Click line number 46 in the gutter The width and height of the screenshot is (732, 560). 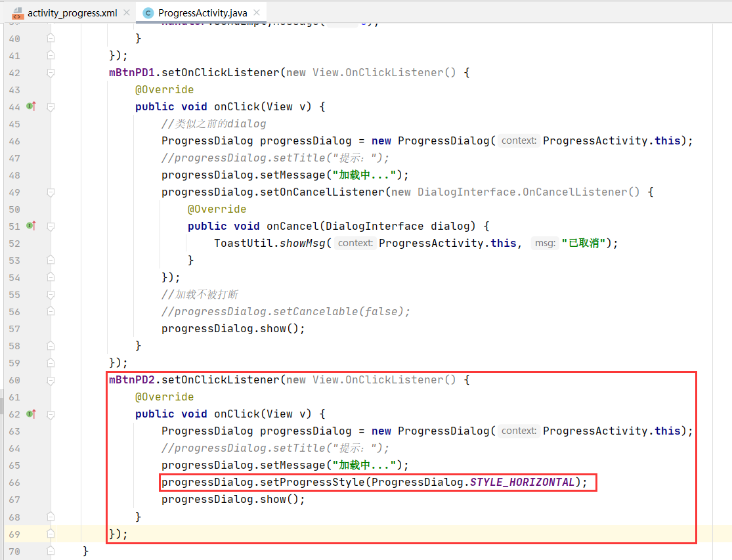pyautogui.click(x=14, y=141)
